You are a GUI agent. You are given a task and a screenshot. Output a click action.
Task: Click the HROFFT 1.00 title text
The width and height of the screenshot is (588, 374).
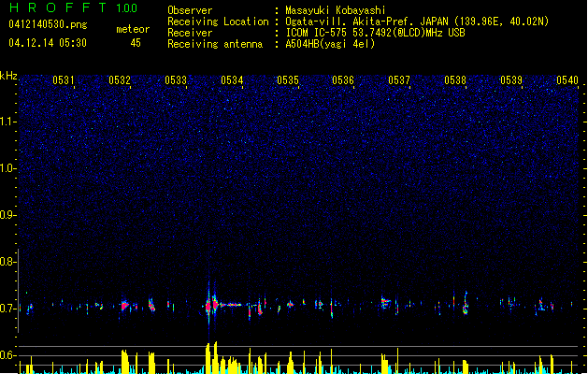(73, 7)
